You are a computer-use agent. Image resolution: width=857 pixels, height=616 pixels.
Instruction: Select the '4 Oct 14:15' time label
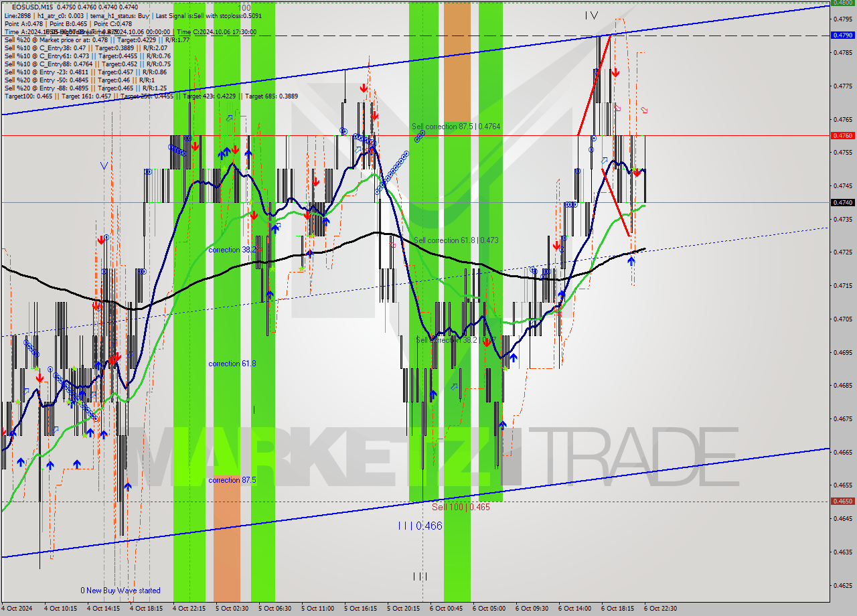(103, 609)
